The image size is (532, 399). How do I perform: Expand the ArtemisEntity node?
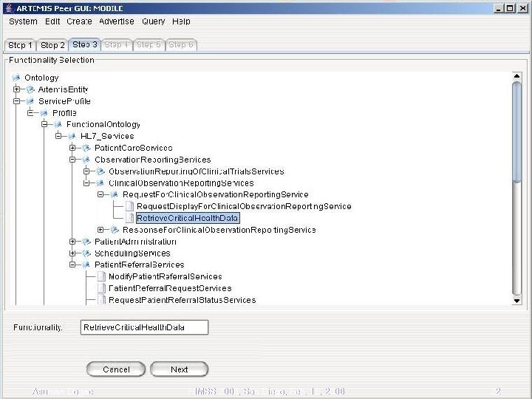[x=16, y=89]
